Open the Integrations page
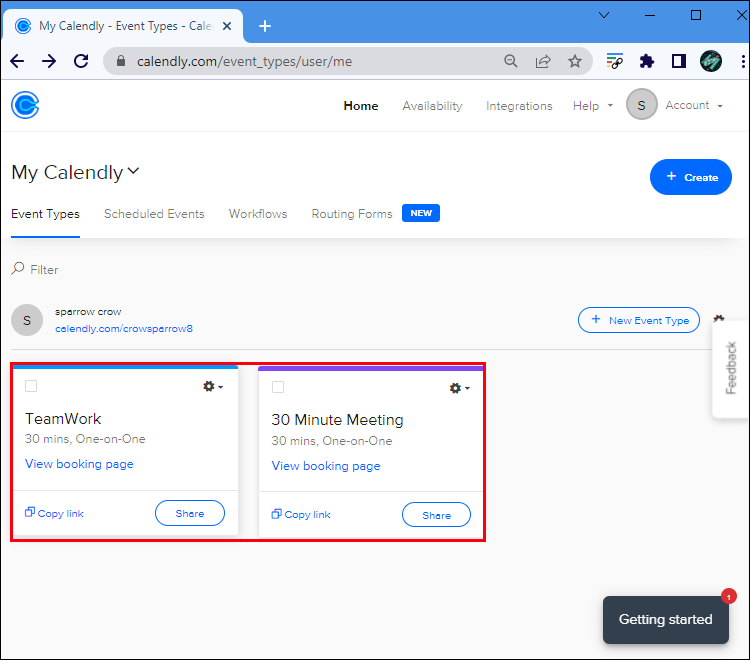Screen dimensions: 750x660 [519, 106]
